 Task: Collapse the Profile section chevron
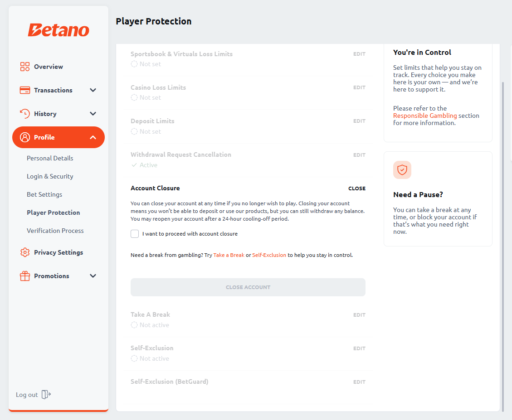tap(93, 137)
